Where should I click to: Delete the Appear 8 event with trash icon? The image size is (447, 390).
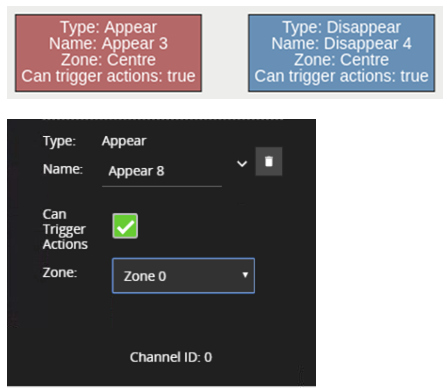click(269, 161)
